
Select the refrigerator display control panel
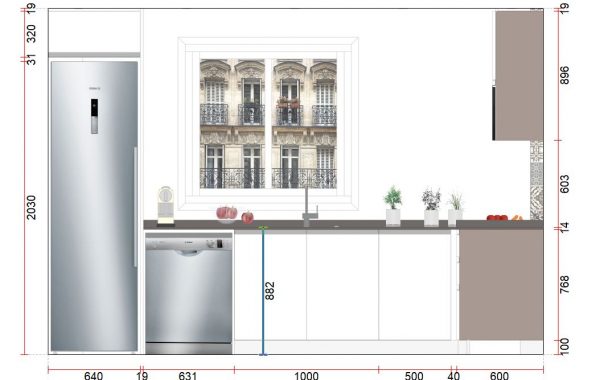point(94,116)
